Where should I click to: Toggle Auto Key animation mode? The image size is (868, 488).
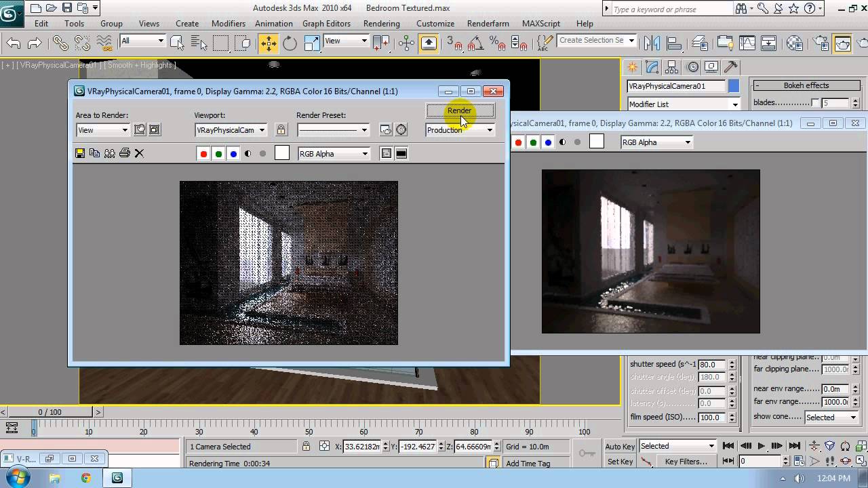(x=620, y=446)
